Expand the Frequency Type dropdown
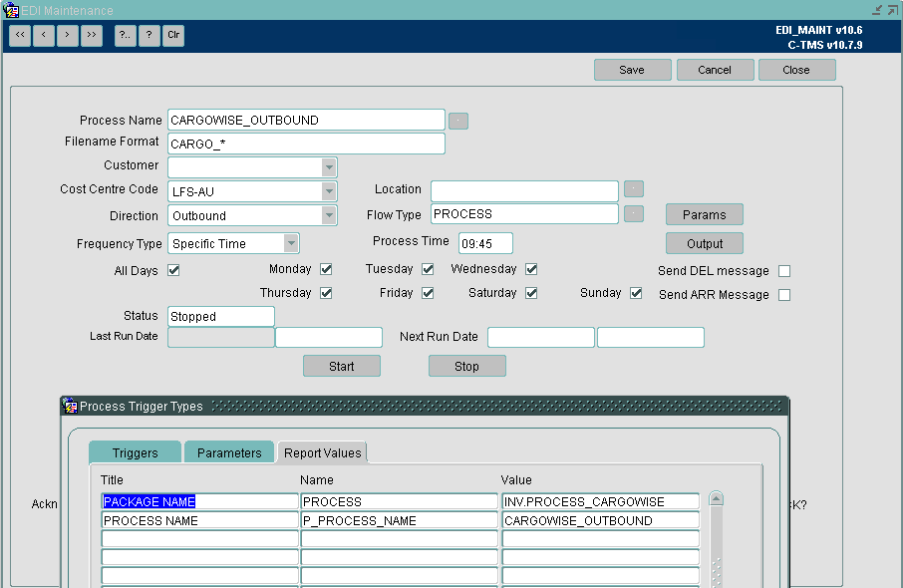The image size is (903, 588). 291,243
